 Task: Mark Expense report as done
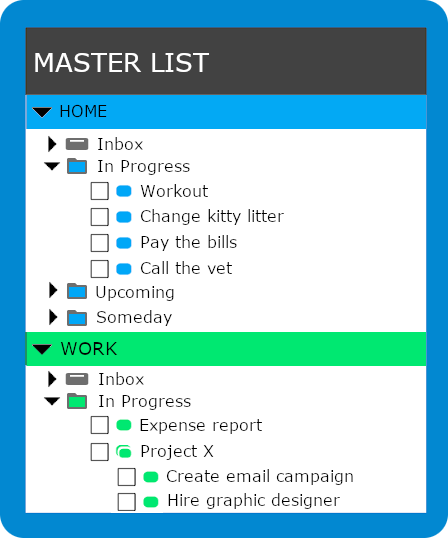click(x=100, y=426)
